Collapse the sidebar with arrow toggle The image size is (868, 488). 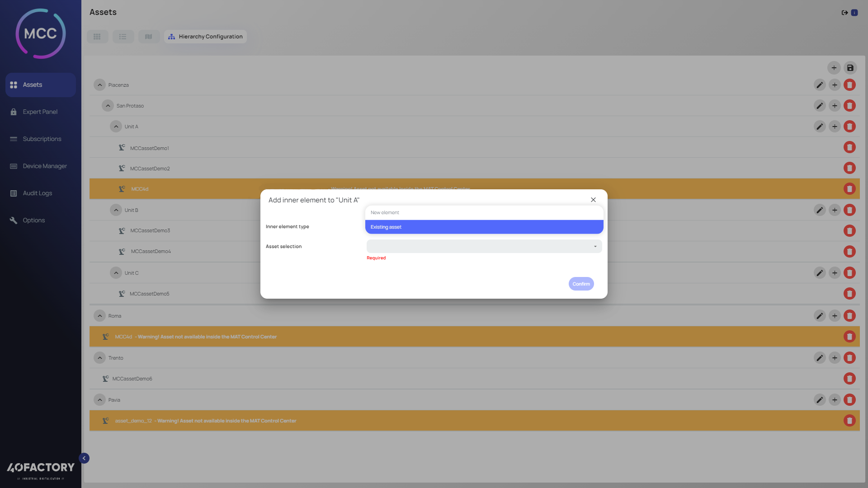click(84, 458)
